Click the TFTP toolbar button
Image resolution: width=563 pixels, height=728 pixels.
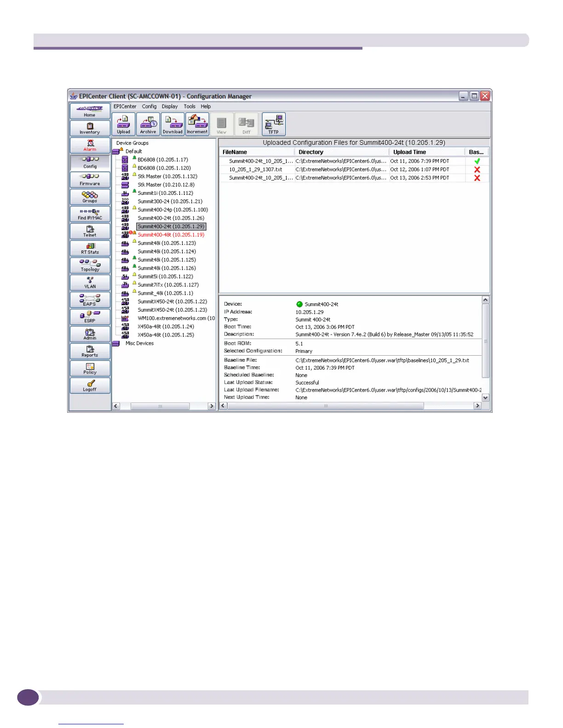pyautogui.click(x=274, y=124)
